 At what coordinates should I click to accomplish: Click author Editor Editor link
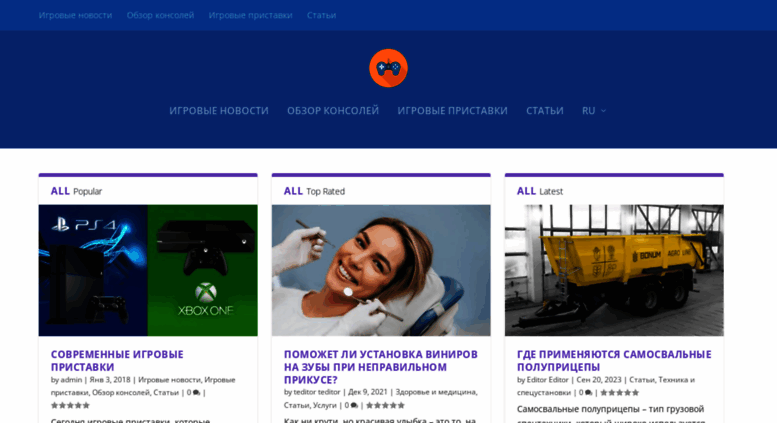[x=547, y=380]
